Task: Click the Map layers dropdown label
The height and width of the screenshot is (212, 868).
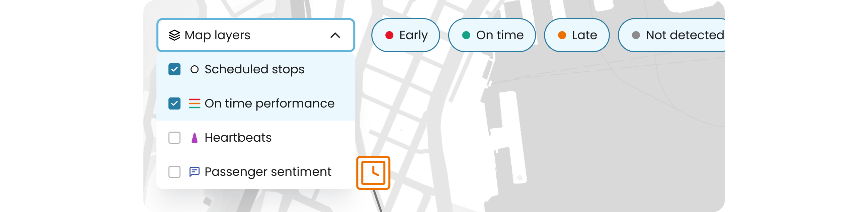Action: (x=217, y=35)
